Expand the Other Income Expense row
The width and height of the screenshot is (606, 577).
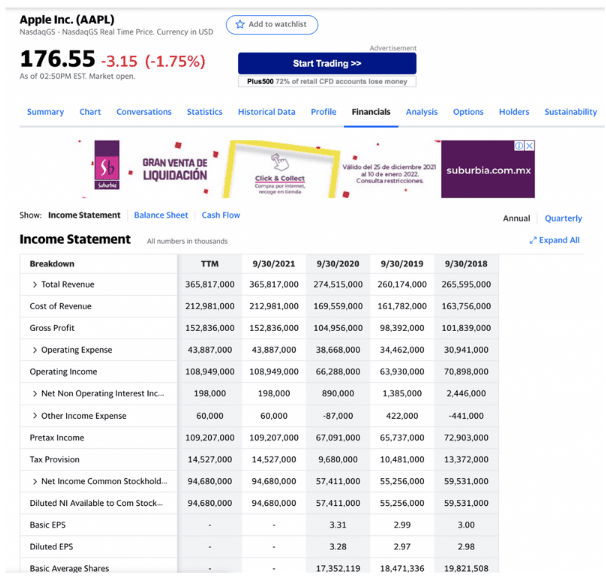click(x=35, y=416)
